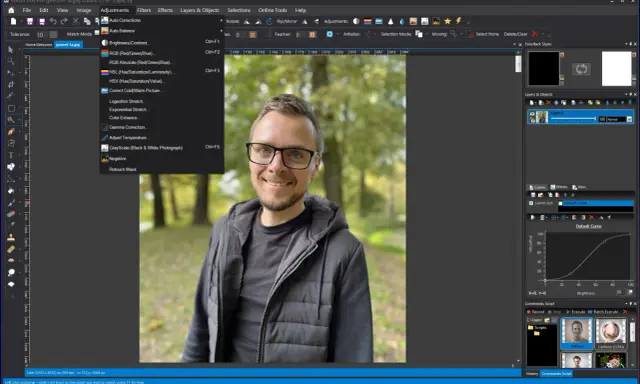
Task: Click the Cut scissors icon
Action: pyautogui.click(x=76, y=21)
